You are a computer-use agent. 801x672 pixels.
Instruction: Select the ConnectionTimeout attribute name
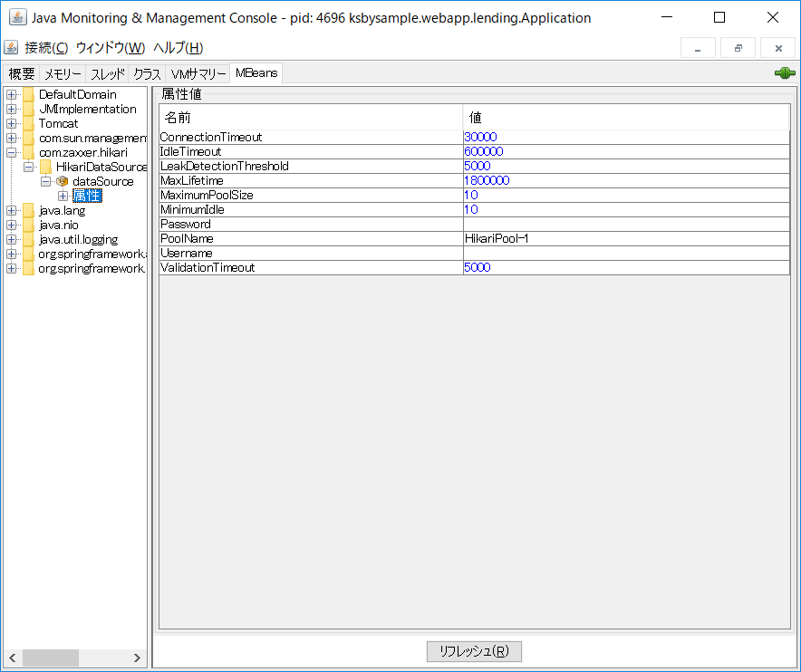211,137
